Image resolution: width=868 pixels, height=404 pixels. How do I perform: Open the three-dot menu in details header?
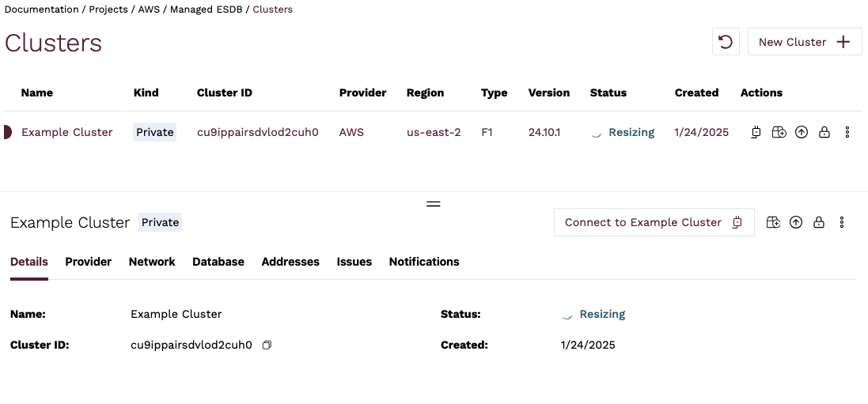tap(842, 223)
